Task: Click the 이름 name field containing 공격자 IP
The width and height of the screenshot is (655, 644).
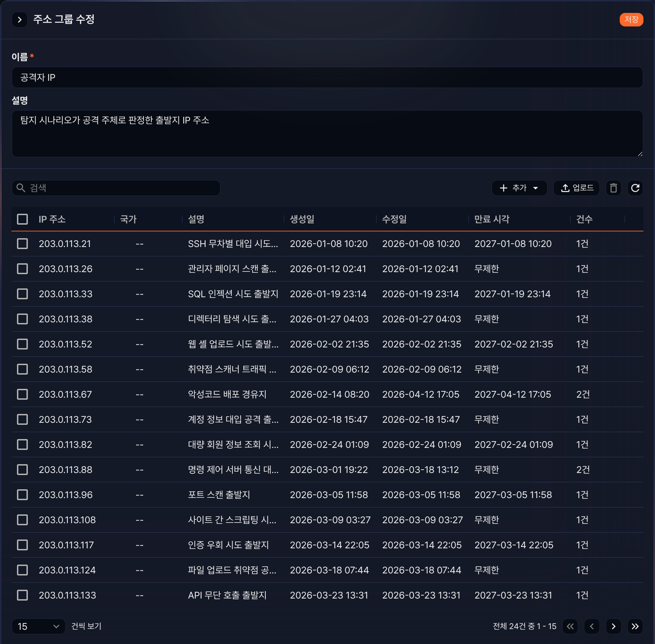Action: [x=327, y=77]
